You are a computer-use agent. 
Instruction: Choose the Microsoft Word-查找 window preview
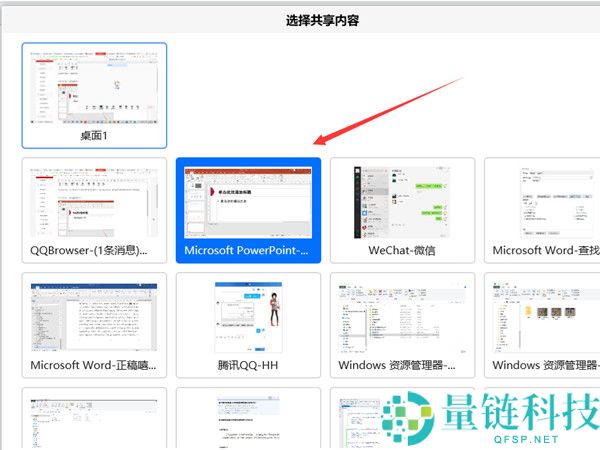click(545, 200)
